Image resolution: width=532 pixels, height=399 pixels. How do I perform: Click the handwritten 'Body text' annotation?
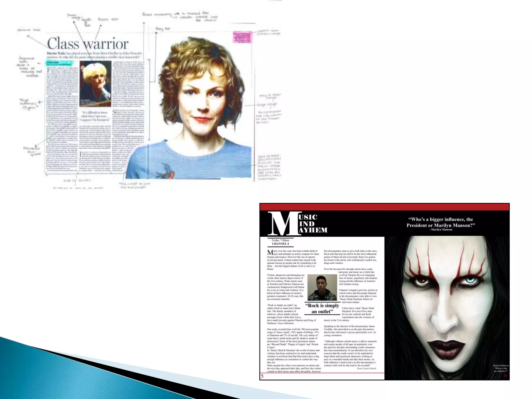163,29
